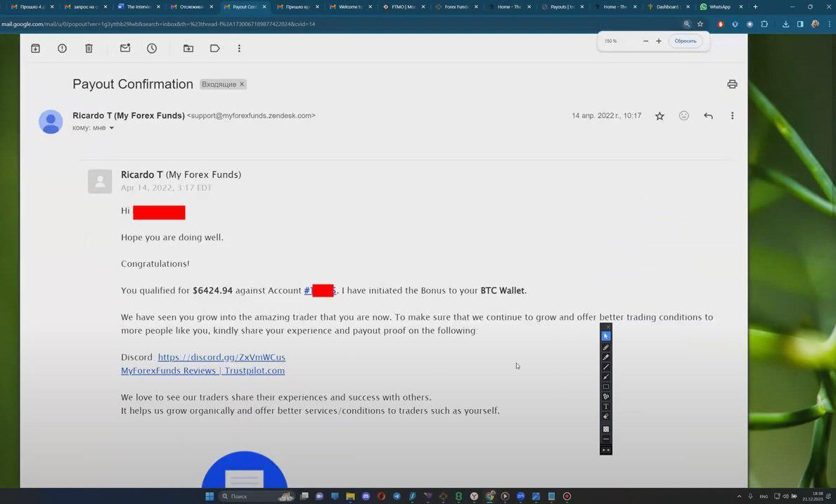This screenshot has height=504, width=836.
Task: Toggle the browser side panel icon
Action: click(799, 24)
